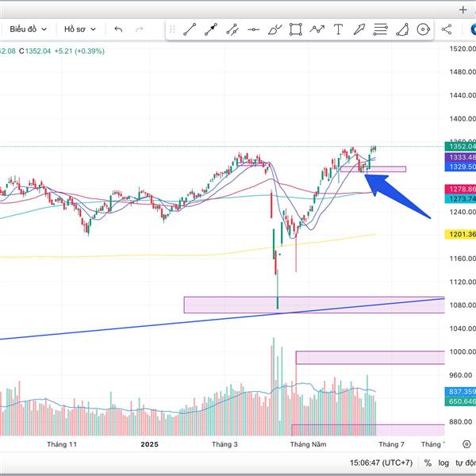The width and height of the screenshot is (476, 476).
Task: Select the parallel channel drawing tool
Action: click(x=232, y=29)
